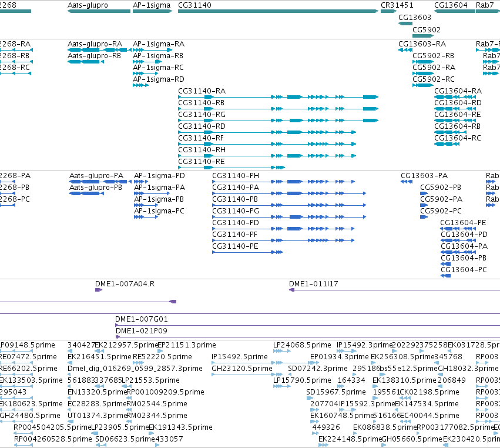Open the CG13604-RA transcript label
Viewport: 500px width, 448px height.
click(458, 91)
